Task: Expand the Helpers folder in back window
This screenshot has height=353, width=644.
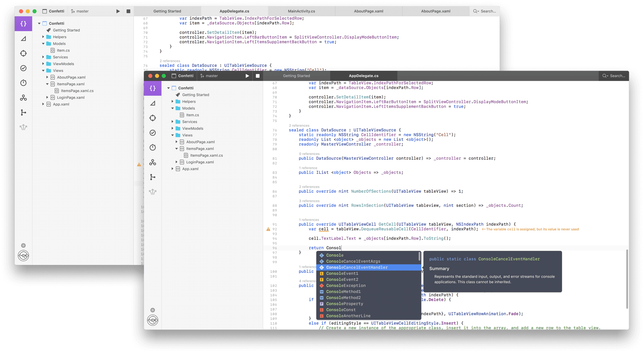Action: [x=43, y=37]
